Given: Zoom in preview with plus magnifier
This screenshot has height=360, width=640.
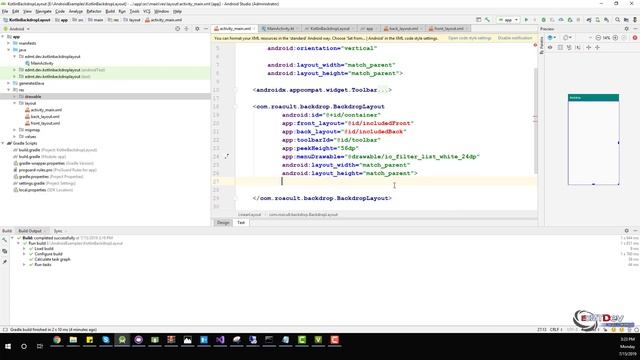Looking at the screenshot, I should (x=615, y=38).
